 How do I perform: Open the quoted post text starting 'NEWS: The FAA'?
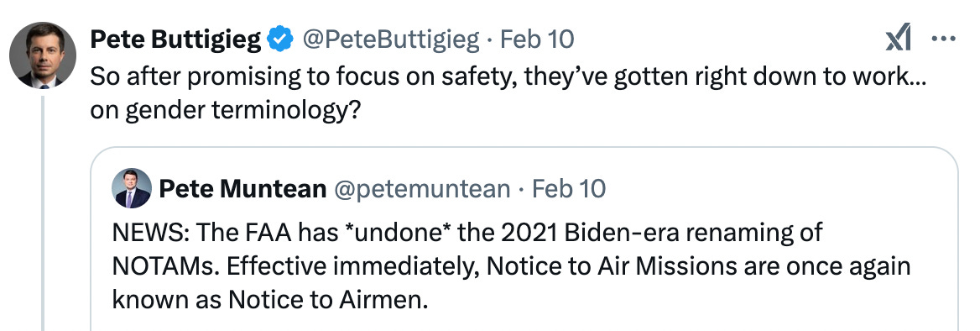tap(511, 266)
